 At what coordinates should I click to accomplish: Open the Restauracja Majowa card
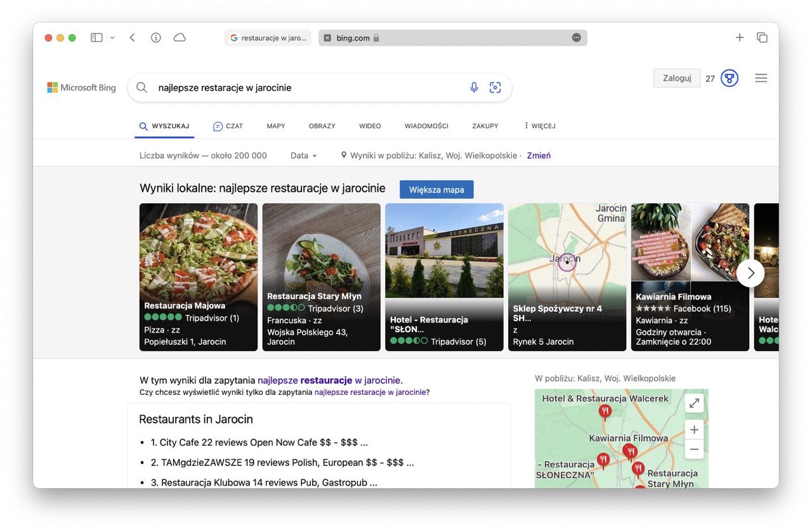[199, 277]
